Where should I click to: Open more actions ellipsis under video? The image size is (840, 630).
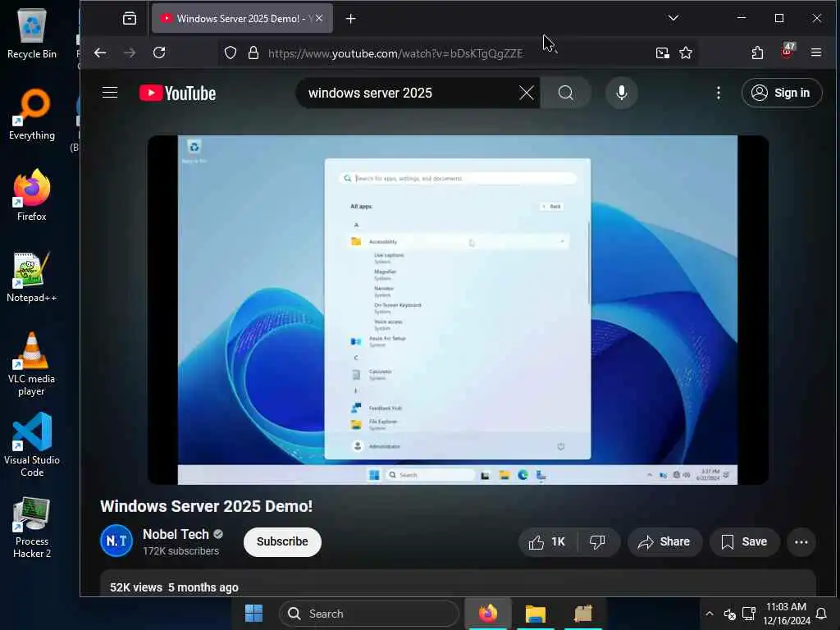coord(801,542)
